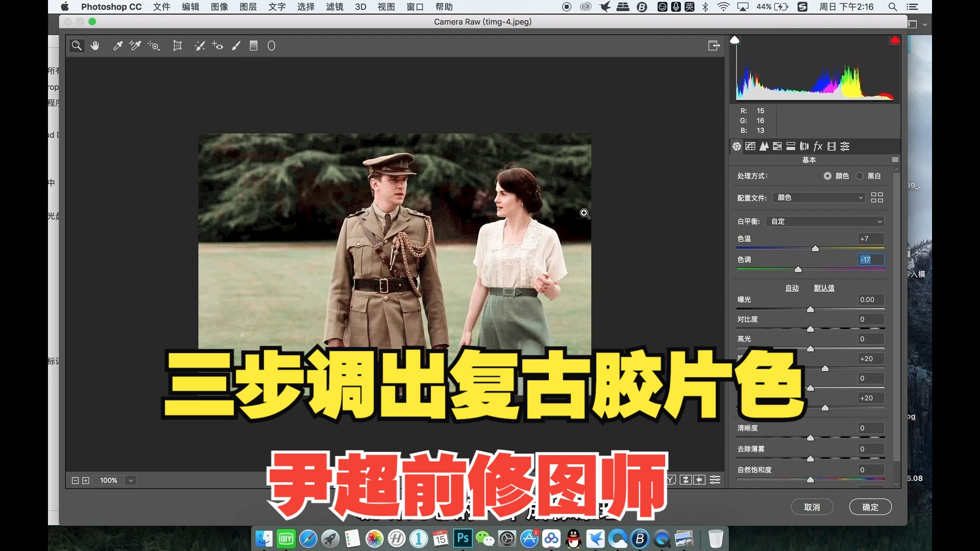Open the 白平衡 white balance dropdown
980x551 pixels.
pos(825,221)
